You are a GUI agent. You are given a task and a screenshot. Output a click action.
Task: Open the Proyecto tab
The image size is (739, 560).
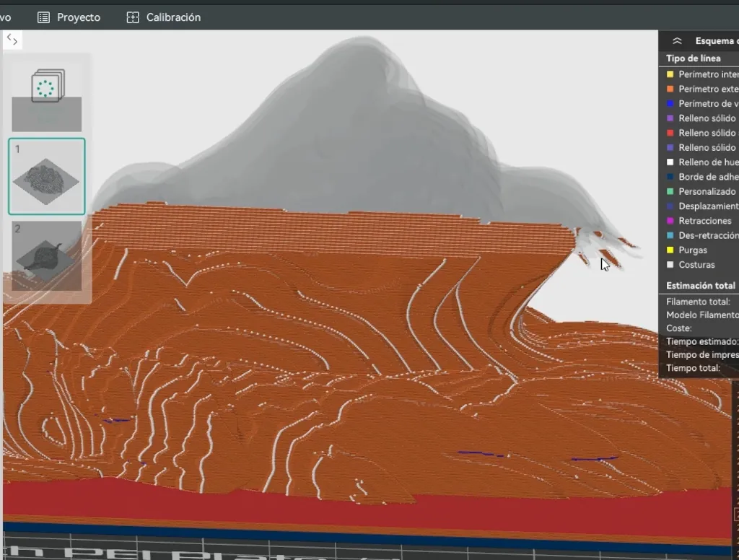pyautogui.click(x=69, y=17)
